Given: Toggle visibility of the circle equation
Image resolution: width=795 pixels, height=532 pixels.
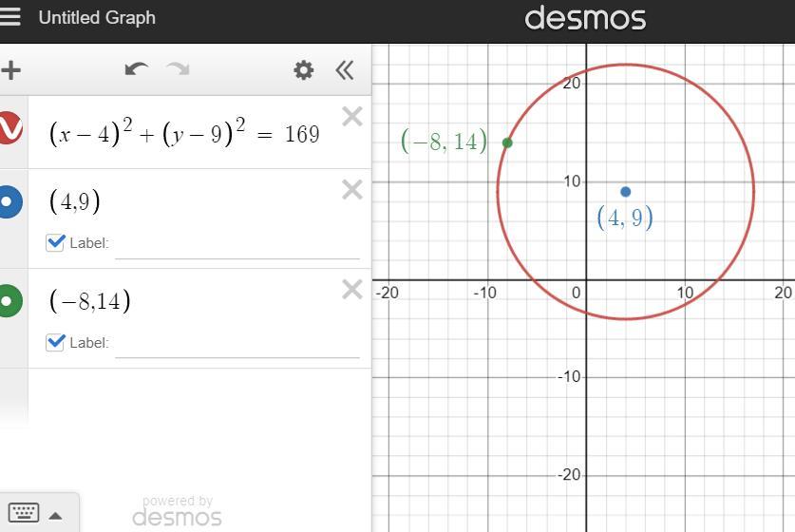Looking at the screenshot, I should click(x=10, y=128).
